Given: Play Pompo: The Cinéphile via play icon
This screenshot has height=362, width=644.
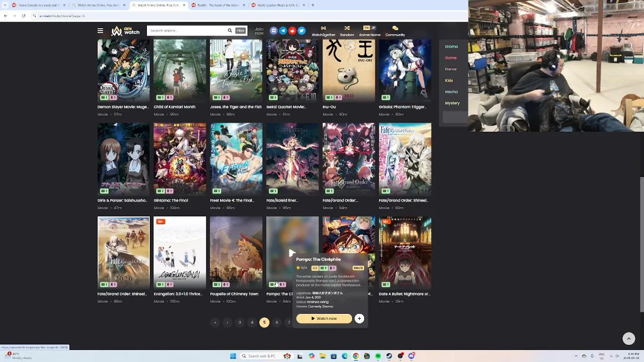Looking at the screenshot, I should pyautogui.click(x=292, y=253).
